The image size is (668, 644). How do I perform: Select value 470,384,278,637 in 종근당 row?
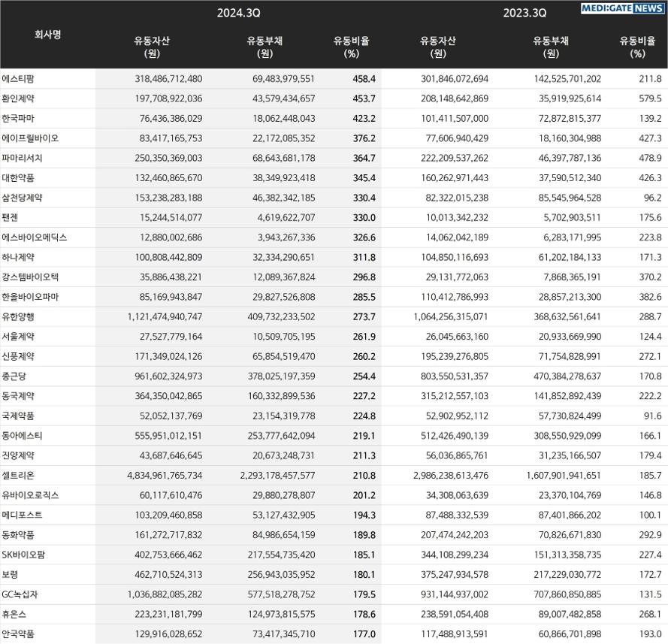tap(567, 376)
